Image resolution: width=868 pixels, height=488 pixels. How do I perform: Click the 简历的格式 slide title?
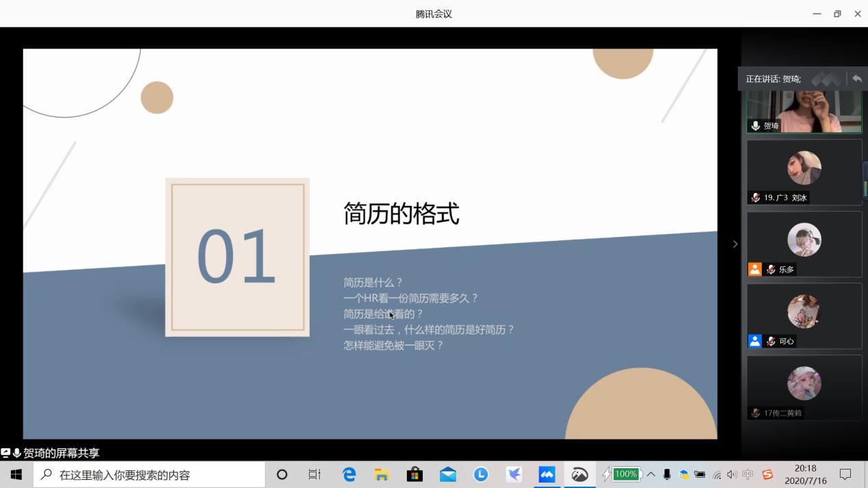(x=401, y=214)
